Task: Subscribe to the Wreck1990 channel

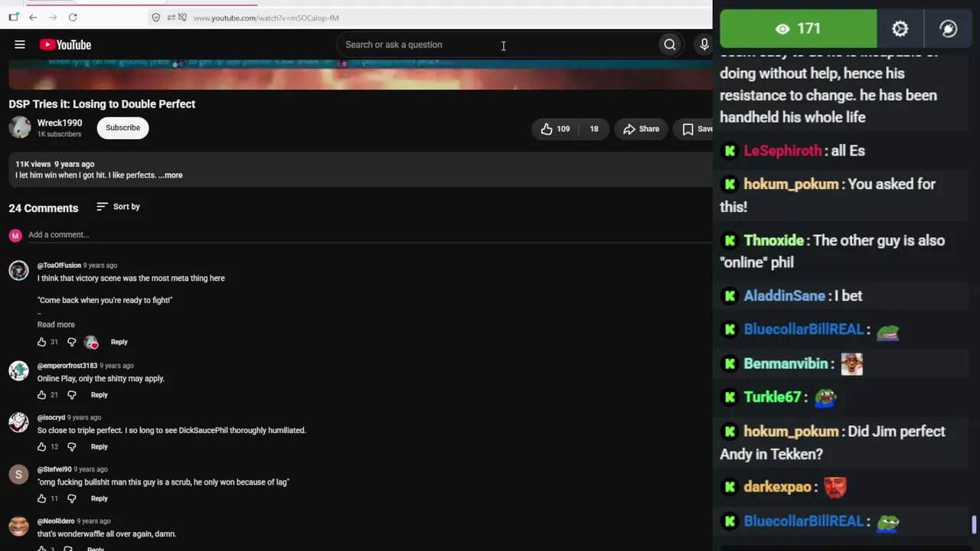Action: coord(122,128)
